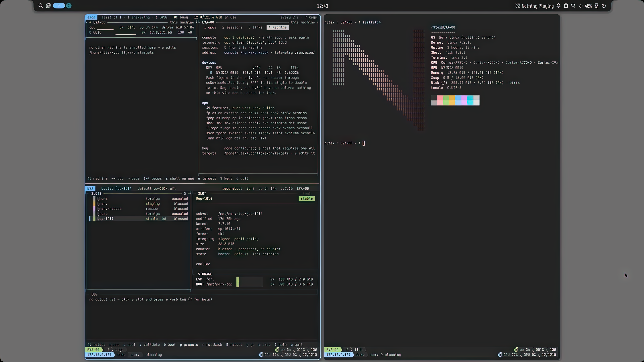
Task: Open notifications bell in top bar
Action: [x=559, y=6]
